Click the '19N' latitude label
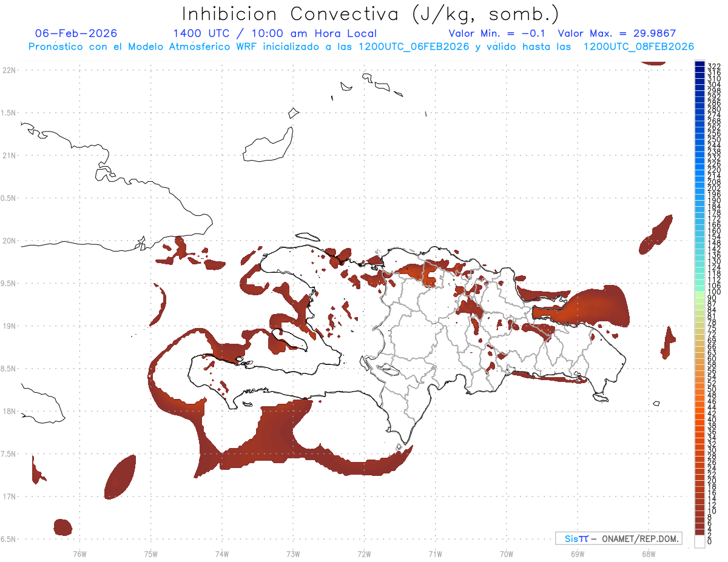This screenshot has width=728, height=562. point(8,326)
